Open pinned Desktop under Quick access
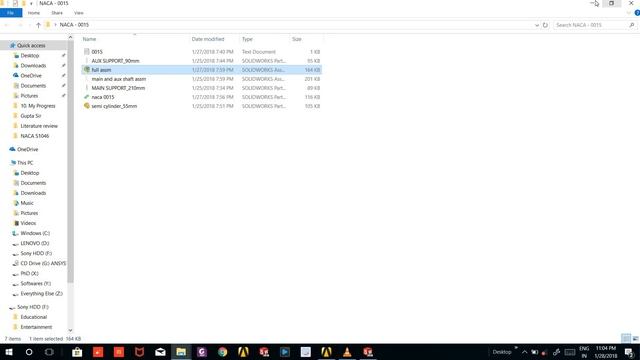The width and height of the screenshot is (640, 360). pyautogui.click(x=30, y=56)
